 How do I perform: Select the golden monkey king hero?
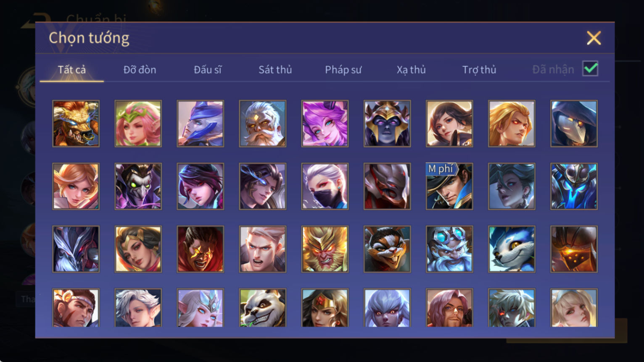point(325,249)
